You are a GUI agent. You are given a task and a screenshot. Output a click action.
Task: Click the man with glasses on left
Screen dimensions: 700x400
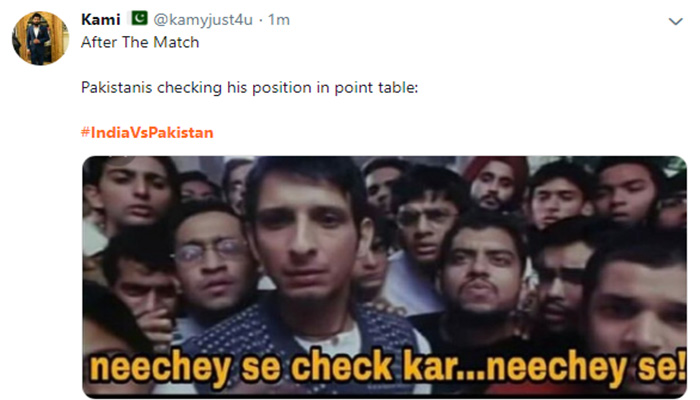pyautogui.click(x=210, y=263)
